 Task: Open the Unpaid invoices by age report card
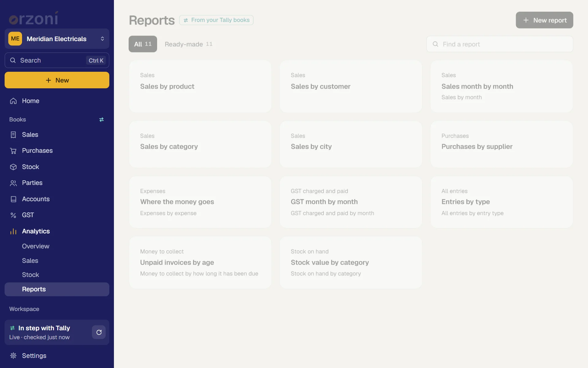[x=200, y=263]
